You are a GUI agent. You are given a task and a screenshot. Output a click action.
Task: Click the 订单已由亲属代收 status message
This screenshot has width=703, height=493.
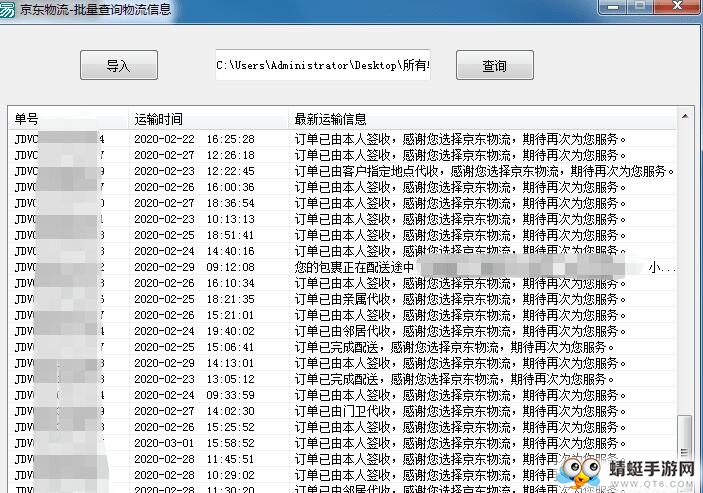pyautogui.click(x=342, y=299)
